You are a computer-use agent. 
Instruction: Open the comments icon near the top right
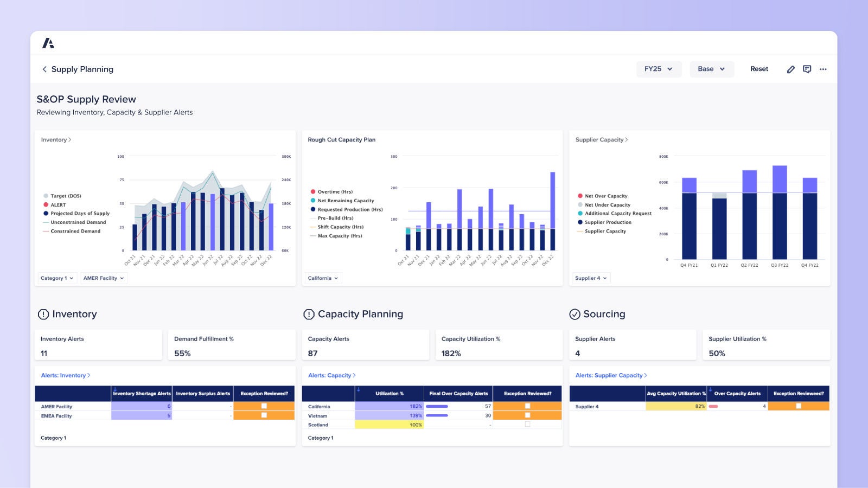pos(807,69)
